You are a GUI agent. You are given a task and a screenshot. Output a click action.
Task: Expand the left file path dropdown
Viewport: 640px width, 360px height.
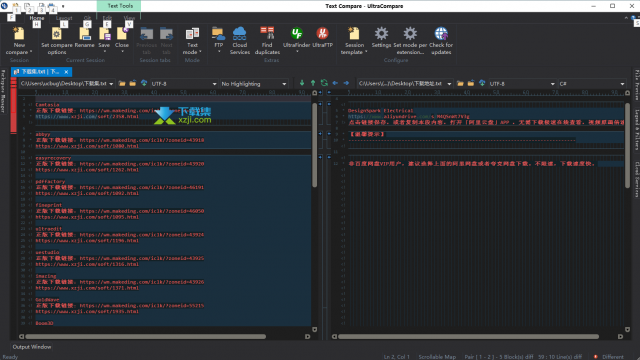[x=111, y=84]
